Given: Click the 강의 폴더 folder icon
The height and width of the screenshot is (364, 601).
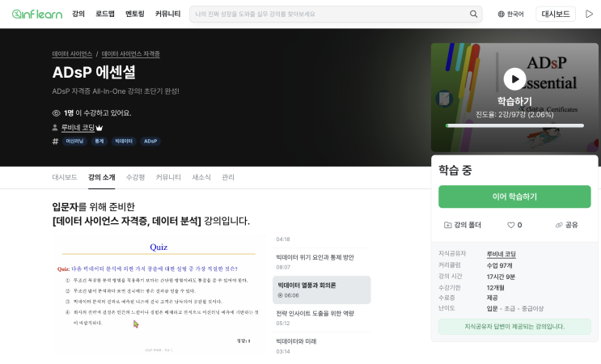Looking at the screenshot, I should point(447,225).
